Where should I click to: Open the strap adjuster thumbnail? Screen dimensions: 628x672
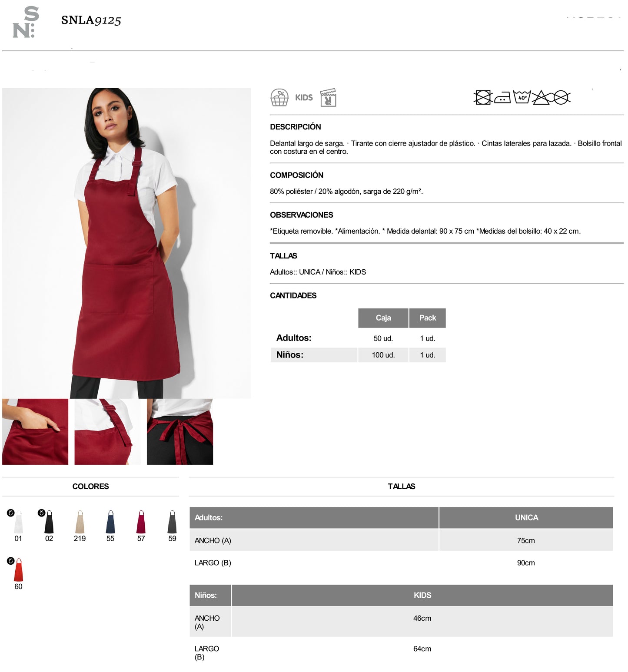[x=107, y=432]
